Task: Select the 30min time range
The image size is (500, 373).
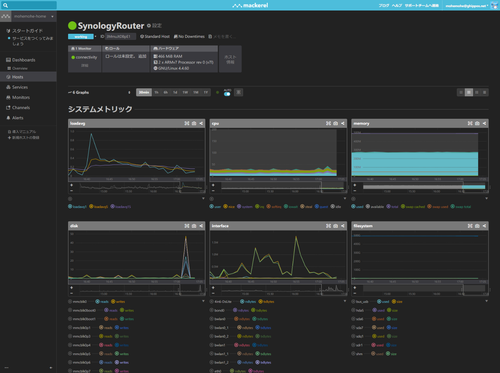Action: click(144, 92)
